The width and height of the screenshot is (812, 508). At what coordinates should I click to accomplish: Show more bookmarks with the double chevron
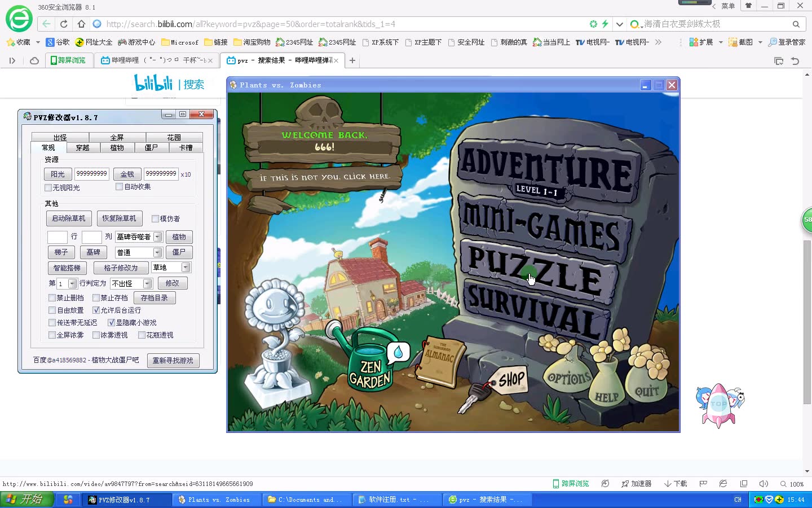coord(658,42)
